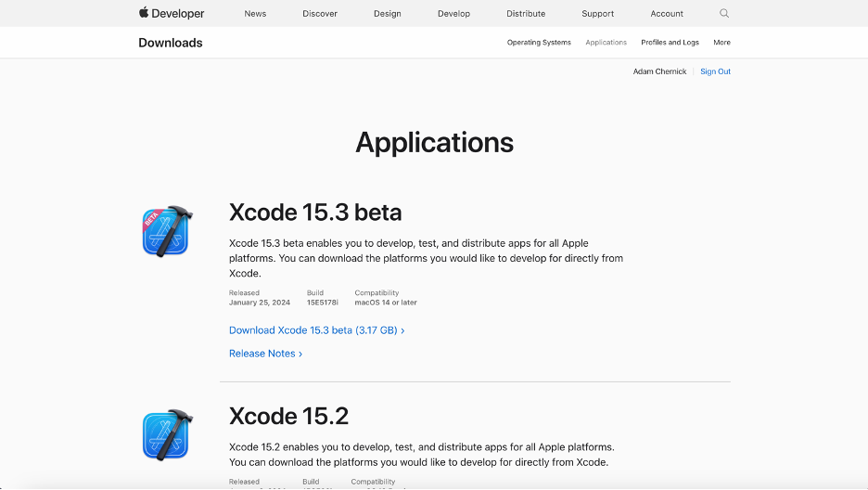Click the Xcode 15.3 beta heading
This screenshot has height=490, width=868.
tap(315, 213)
